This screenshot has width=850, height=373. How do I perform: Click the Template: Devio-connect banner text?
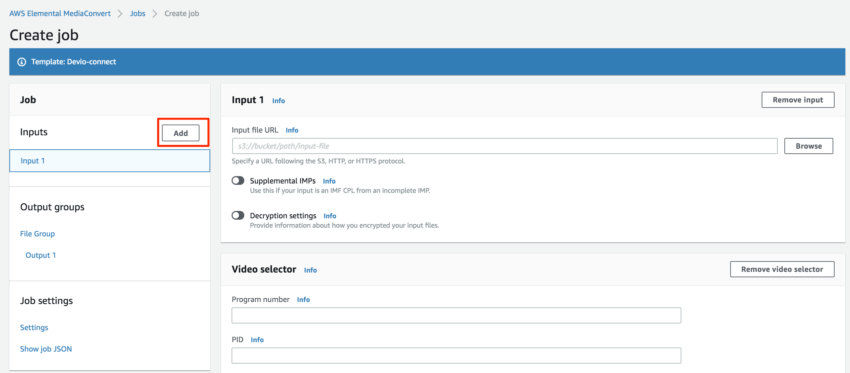pyautogui.click(x=74, y=62)
